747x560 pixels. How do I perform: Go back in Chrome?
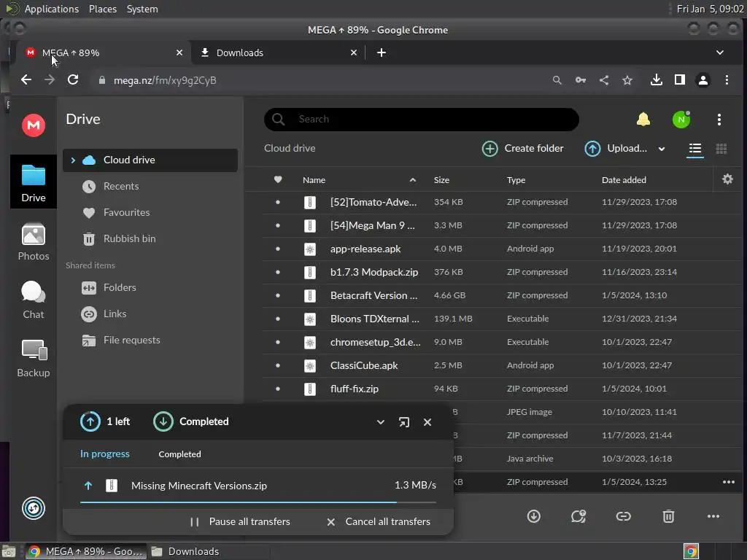[x=26, y=80]
